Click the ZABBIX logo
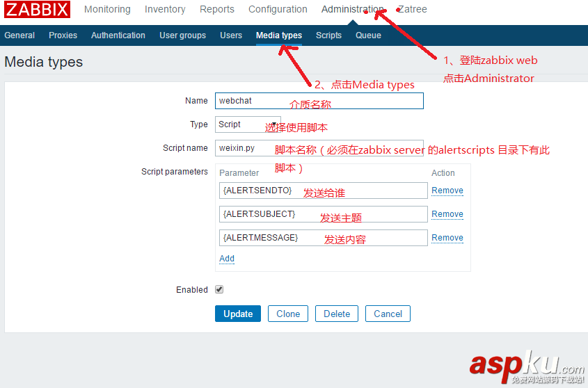The image size is (588, 388). (37, 9)
